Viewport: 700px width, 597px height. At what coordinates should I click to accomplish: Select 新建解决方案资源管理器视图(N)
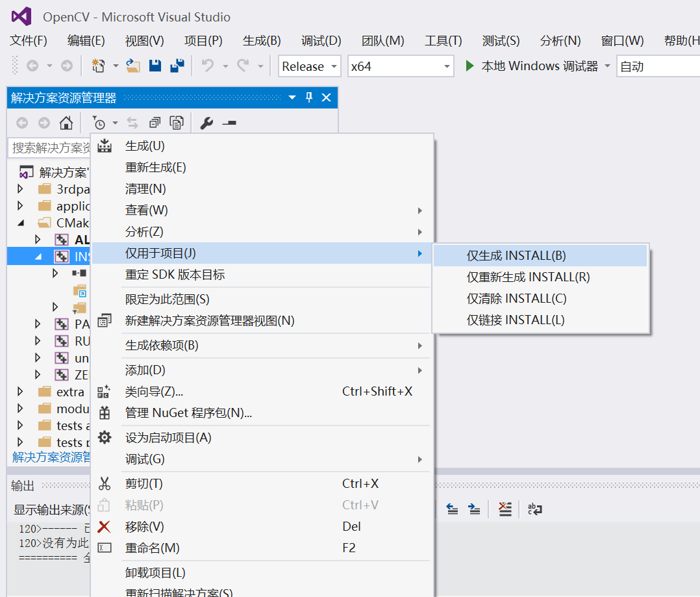coord(262,321)
